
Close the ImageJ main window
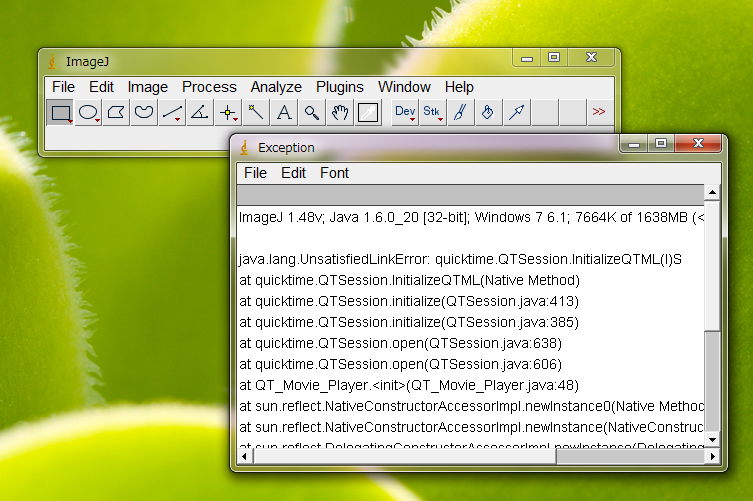pyautogui.click(x=591, y=58)
